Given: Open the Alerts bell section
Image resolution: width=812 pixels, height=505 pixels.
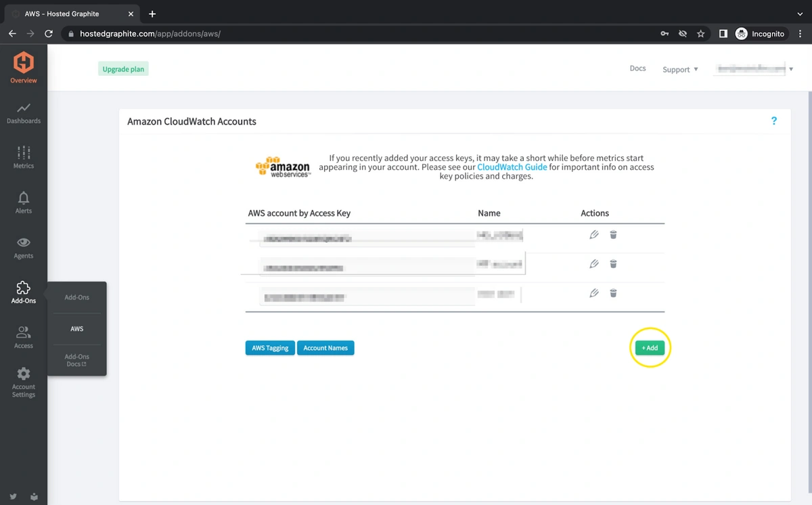Looking at the screenshot, I should 24,202.
